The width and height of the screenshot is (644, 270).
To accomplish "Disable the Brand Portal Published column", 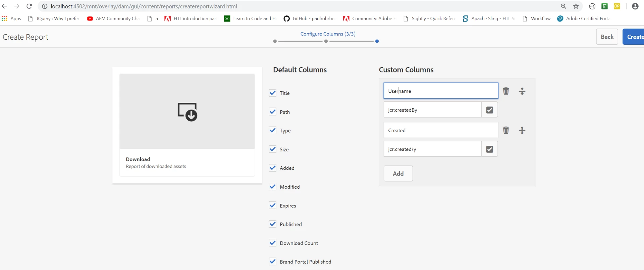I will (x=273, y=262).
